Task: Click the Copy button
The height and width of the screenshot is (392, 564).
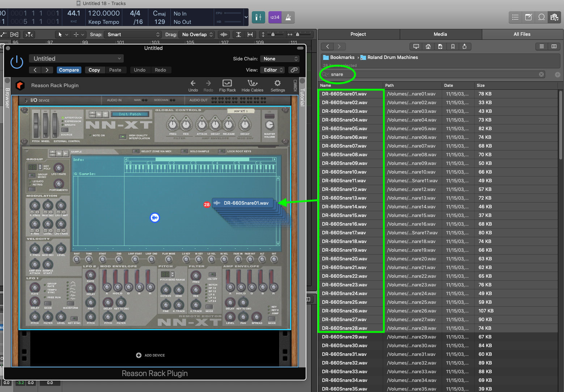Action: tap(94, 70)
